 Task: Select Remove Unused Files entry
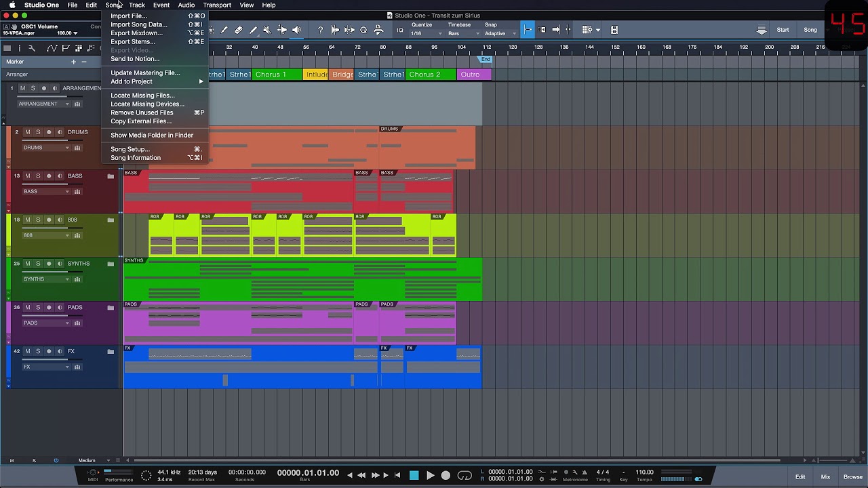coord(155,113)
